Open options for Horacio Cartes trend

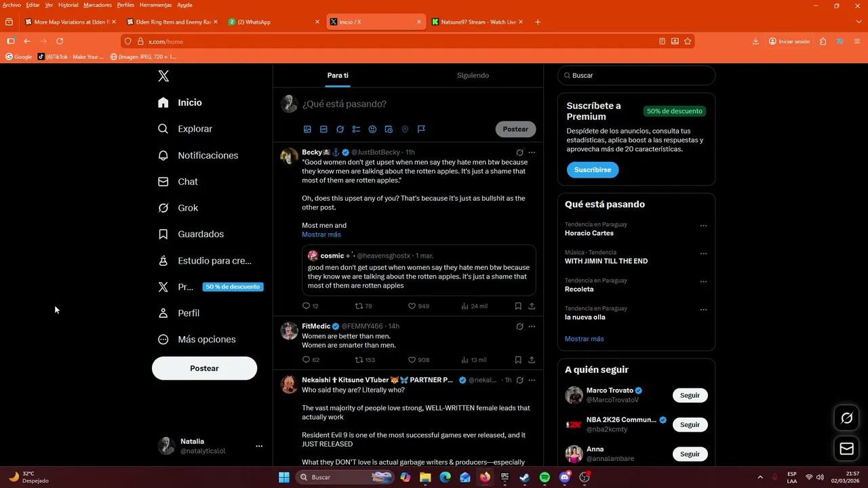click(703, 226)
